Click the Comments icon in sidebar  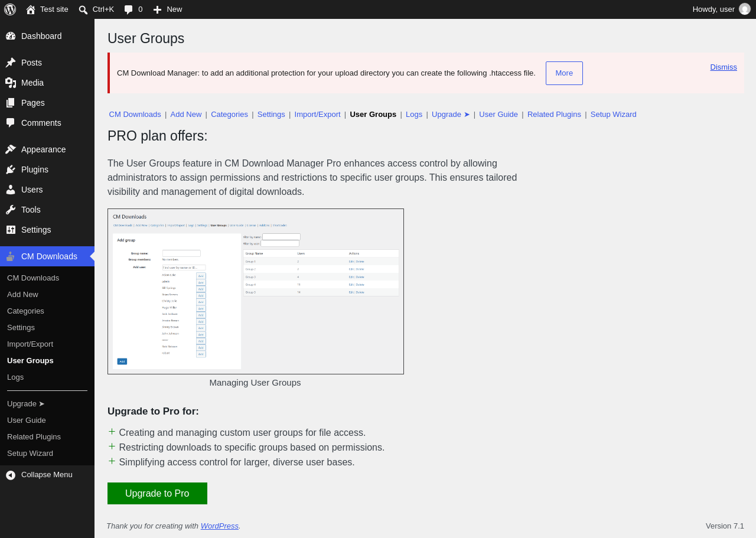(x=11, y=123)
